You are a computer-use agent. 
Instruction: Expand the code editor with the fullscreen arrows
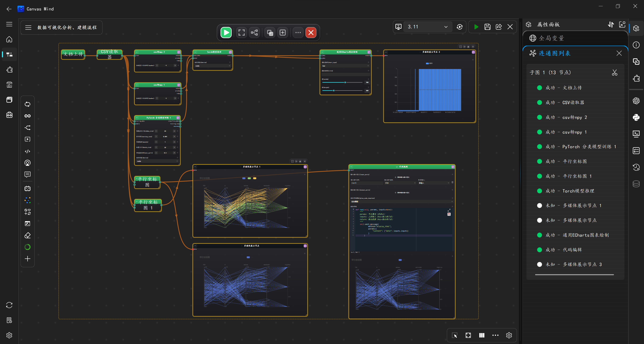point(449,210)
